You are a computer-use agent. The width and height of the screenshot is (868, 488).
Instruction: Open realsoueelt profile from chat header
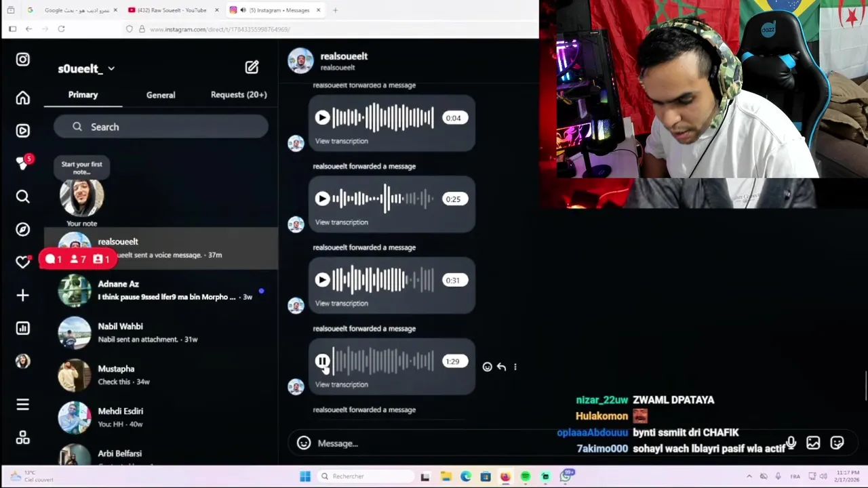(x=344, y=56)
